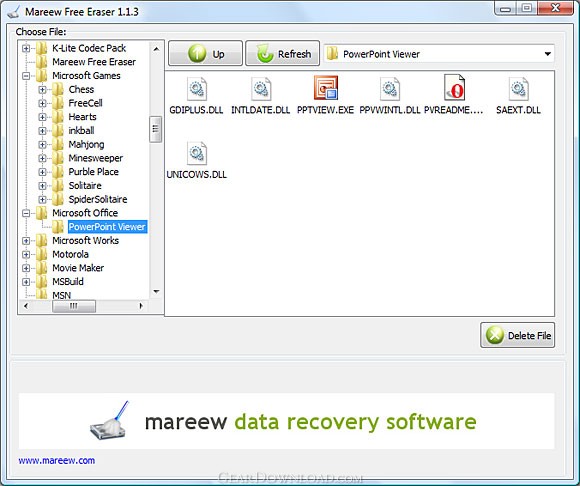
Task: Click the tree scroll left arrow
Action: (26, 306)
